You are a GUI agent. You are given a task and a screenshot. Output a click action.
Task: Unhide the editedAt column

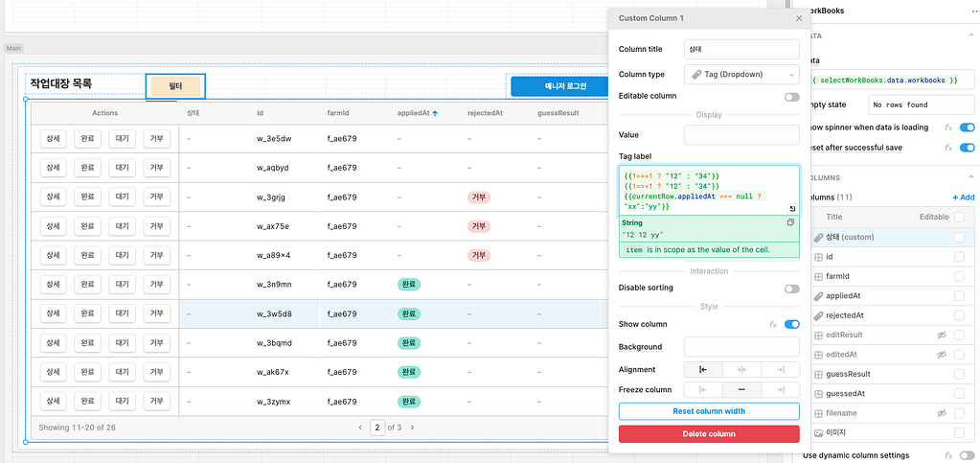(942, 355)
